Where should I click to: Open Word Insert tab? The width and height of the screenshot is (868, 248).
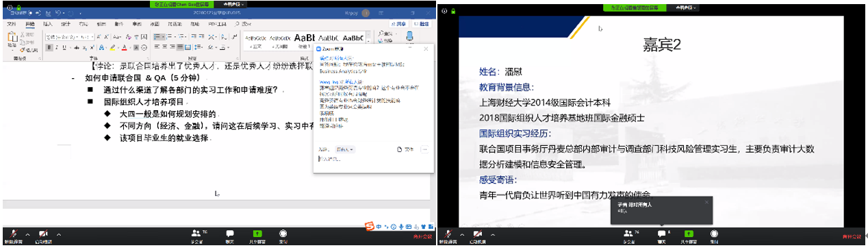47,23
